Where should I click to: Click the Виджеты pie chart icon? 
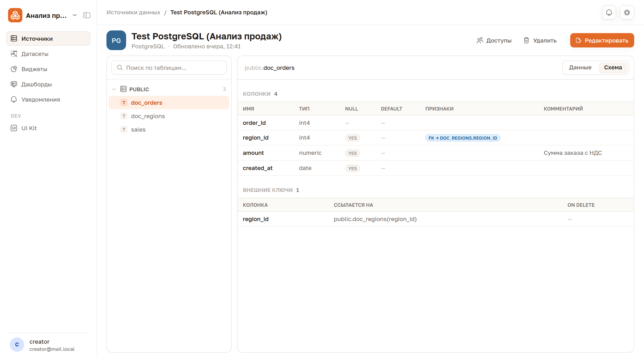[x=14, y=69]
